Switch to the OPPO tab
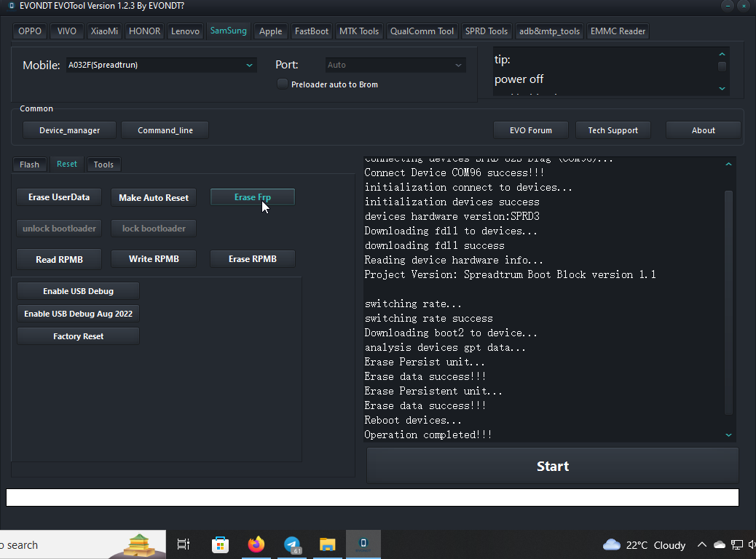 pos(30,31)
